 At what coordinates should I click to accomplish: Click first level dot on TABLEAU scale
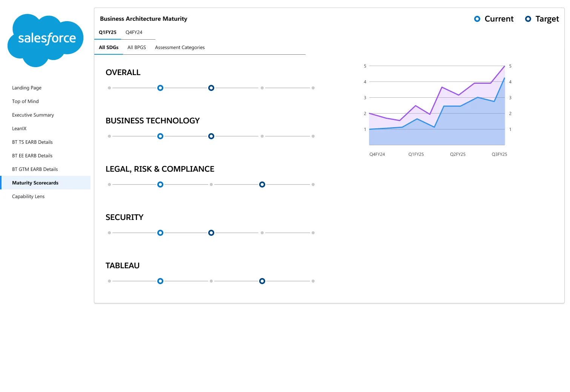click(109, 281)
